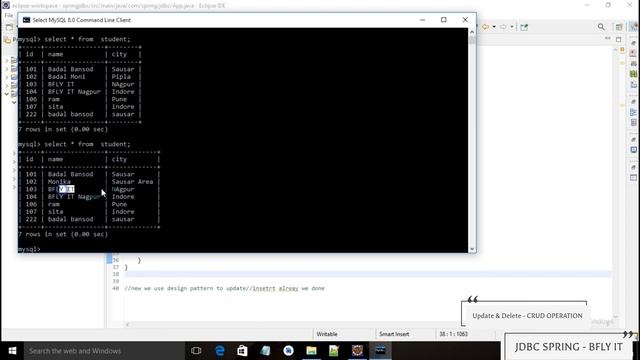Open the round dark brownish taskbar icon
The height and width of the screenshot is (360, 640).
click(x=357, y=351)
